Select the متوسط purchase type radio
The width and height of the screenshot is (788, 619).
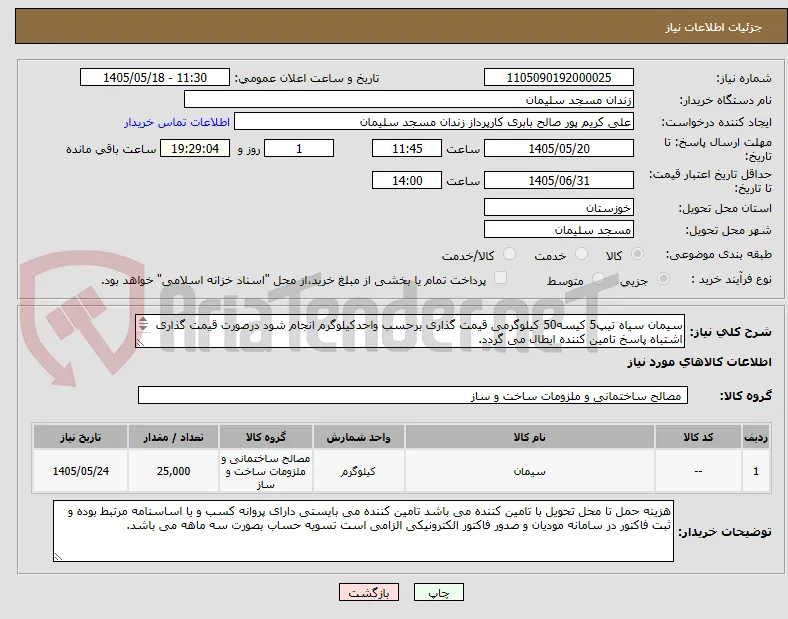pos(598,278)
